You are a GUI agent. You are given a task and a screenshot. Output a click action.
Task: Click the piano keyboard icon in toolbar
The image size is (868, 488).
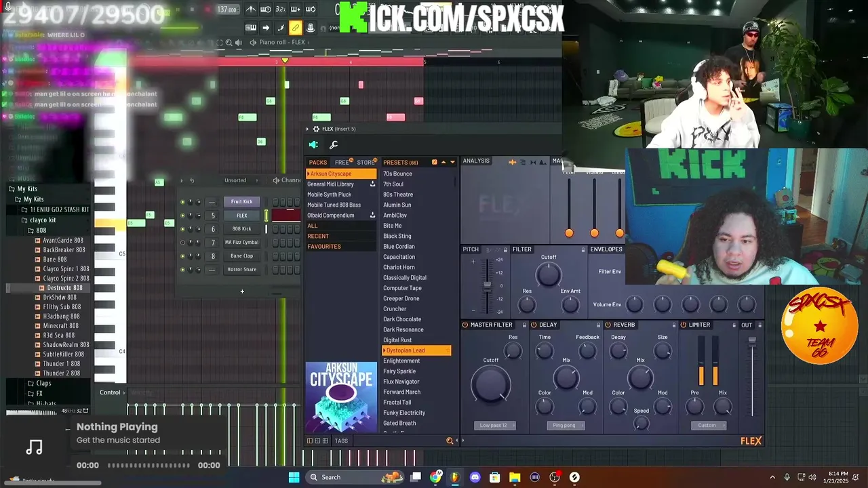251,28
